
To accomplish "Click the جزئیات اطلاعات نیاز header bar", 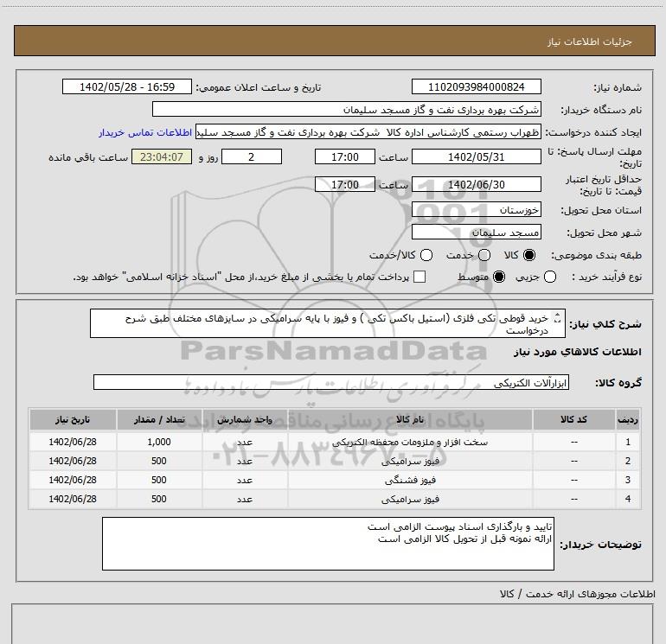I will (335, 41).
